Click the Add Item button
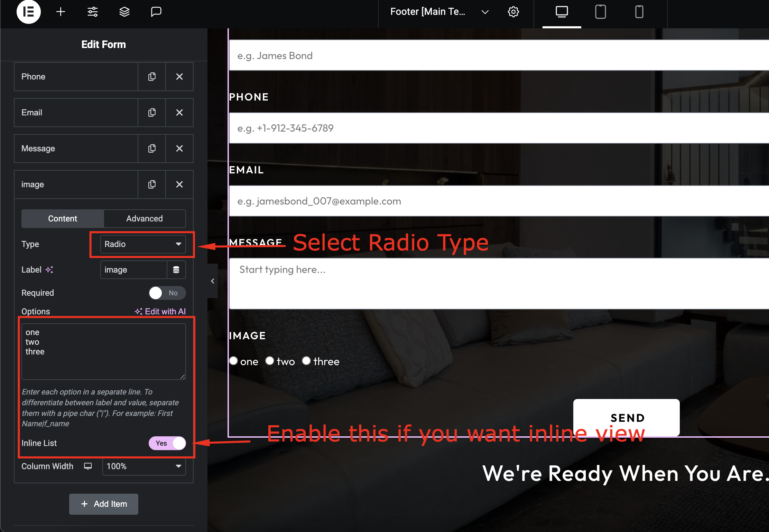The image size is (769, 532). pos(104,504)
